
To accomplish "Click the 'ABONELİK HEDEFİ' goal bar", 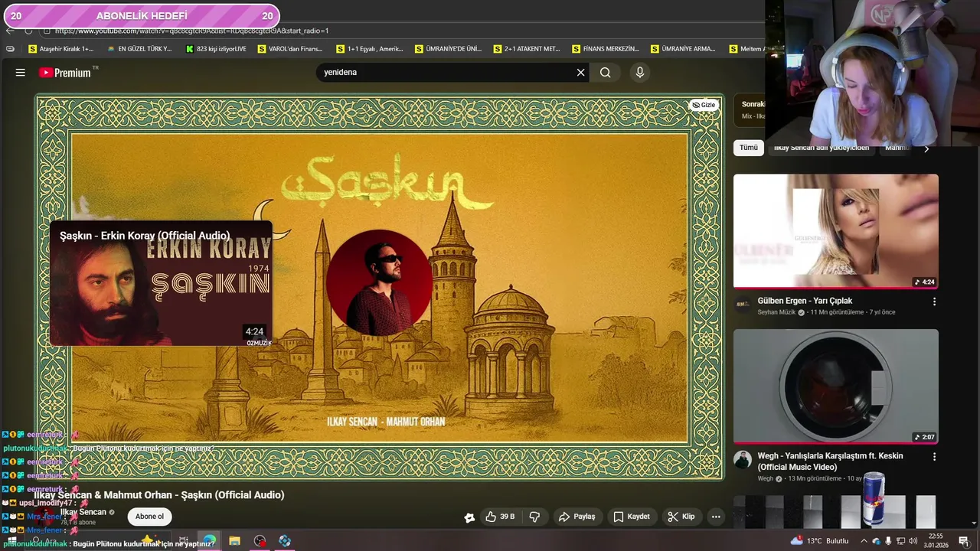I will [142, 15].
